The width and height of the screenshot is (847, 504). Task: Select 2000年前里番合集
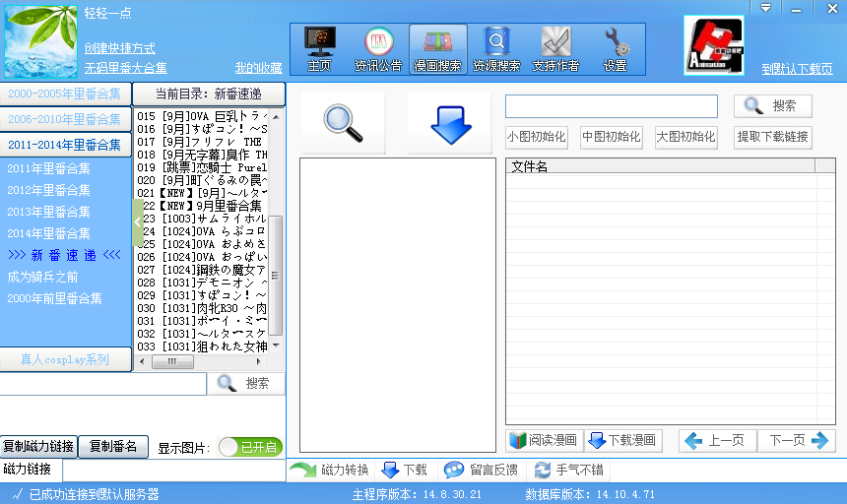click(x=54, y=298)
